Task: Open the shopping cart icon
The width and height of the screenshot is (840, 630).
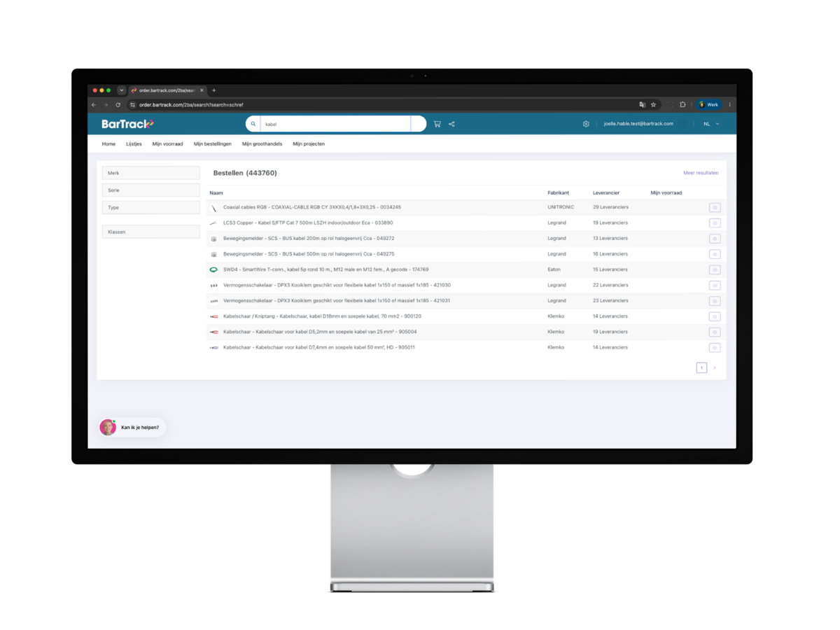Action: [x=437, y=124]
